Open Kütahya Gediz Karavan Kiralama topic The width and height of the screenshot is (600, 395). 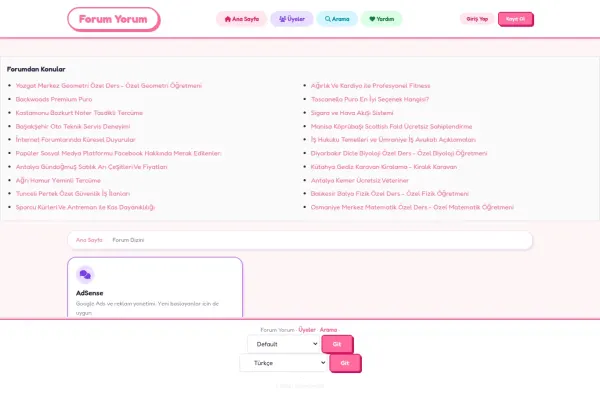pyautogui.click(x=384, y=167)
